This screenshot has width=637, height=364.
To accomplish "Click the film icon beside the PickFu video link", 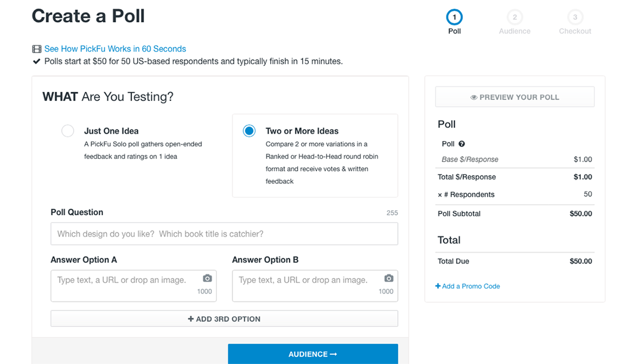I will [37, 49].
